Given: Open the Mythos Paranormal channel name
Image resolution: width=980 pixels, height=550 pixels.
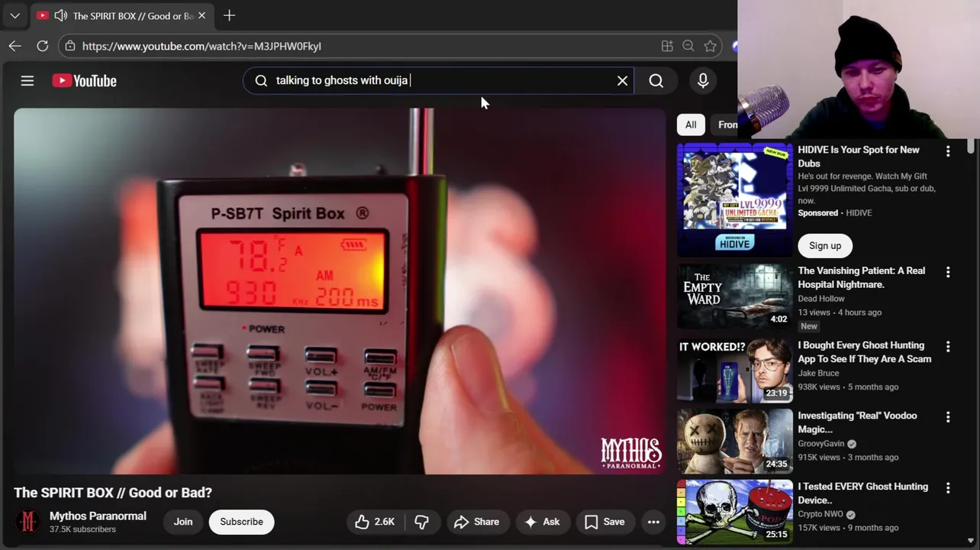Looking at the screenshot, I should click(x=98, y=516).
